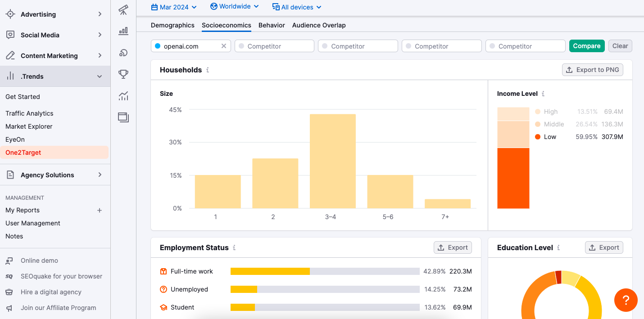644x319 pixels.
Task: Open the Mar 2024 date dropdown
Action: pos(174,7)
